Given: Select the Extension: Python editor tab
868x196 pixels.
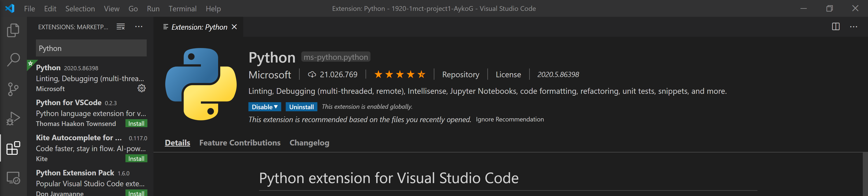Looking at the screenshot, I should (x=199, y=27).
